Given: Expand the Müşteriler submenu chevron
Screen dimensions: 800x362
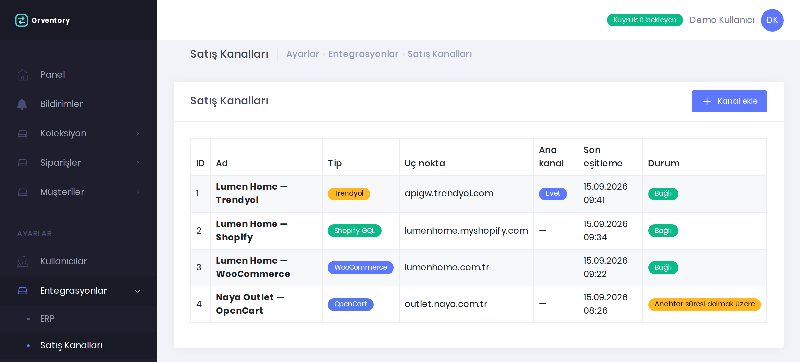Looking at the screenshot, I should pos(138,193).
